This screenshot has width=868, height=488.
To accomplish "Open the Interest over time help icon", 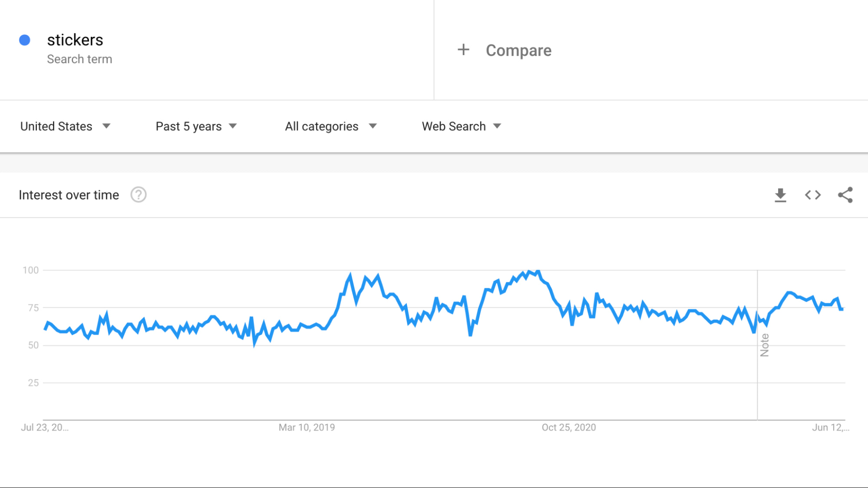I will [139, 195].
